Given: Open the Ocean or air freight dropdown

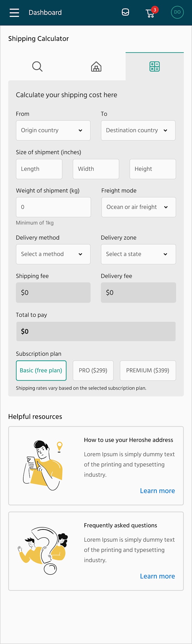Looking at the screenshot, I should (x=139, y=207).
